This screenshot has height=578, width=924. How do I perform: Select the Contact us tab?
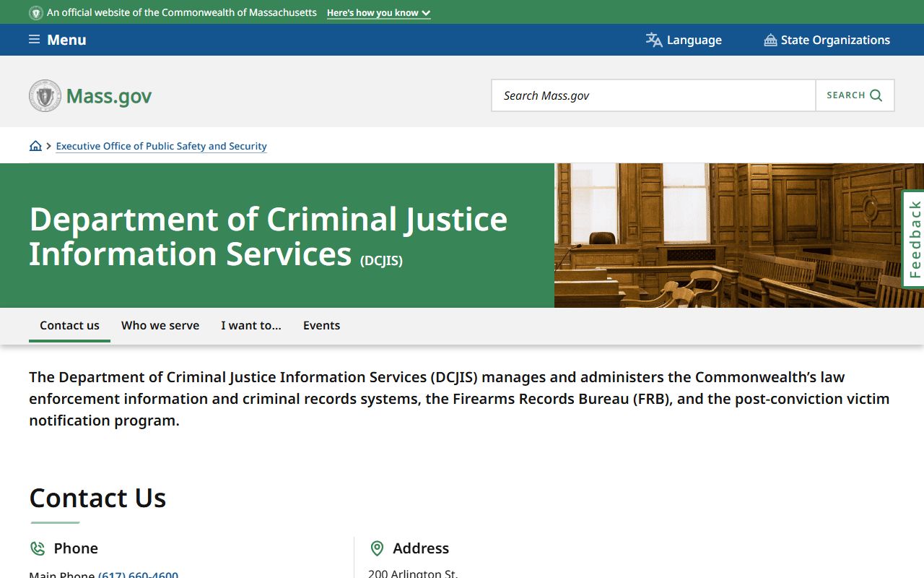click(69, 325)
